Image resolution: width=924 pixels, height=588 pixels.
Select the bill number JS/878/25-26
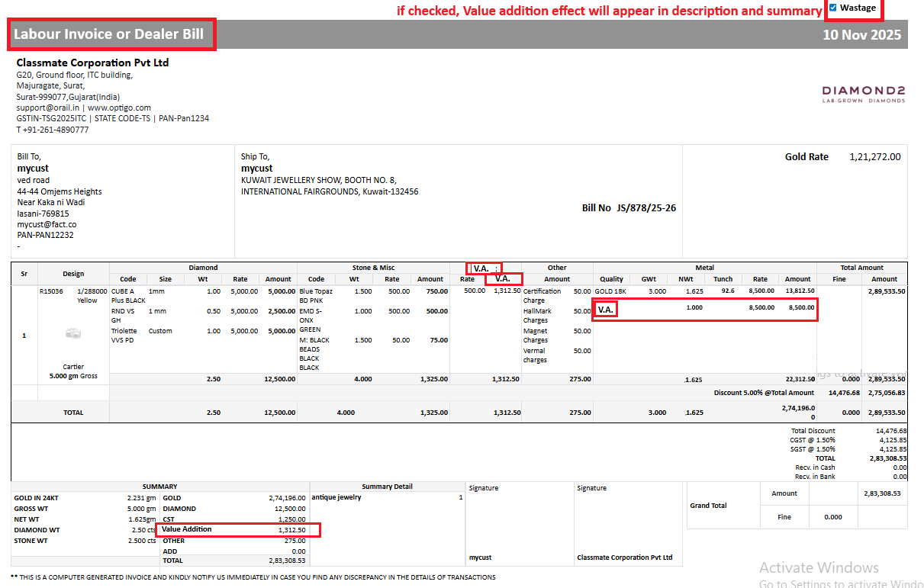tap(646, 207)
